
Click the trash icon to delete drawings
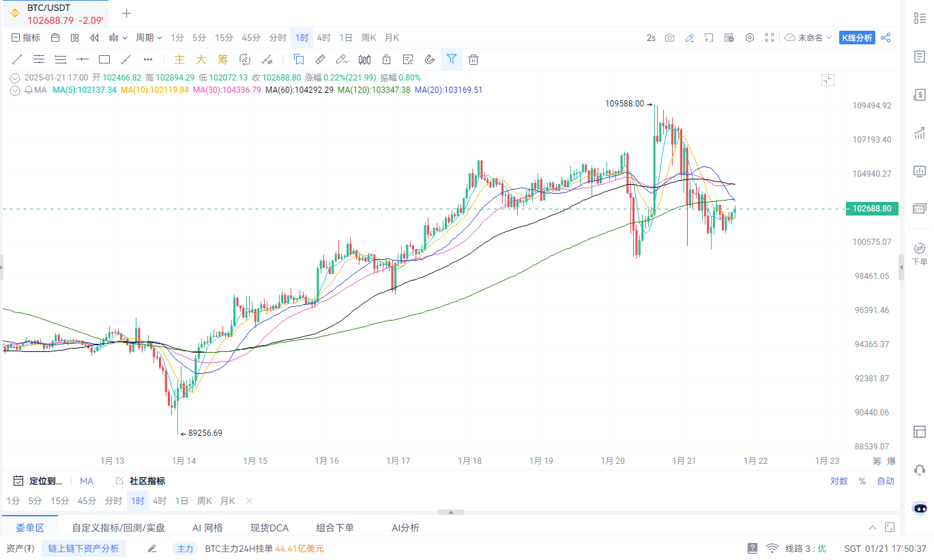(473, 59)
